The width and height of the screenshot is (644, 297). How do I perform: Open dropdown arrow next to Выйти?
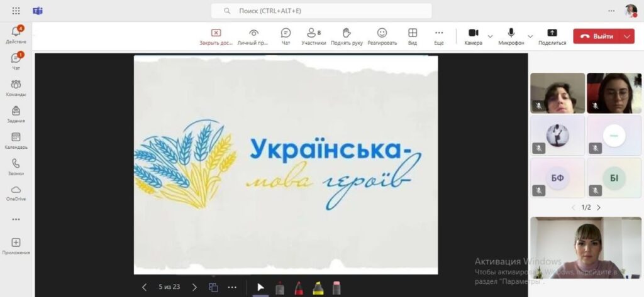click(x=626, y=36)
